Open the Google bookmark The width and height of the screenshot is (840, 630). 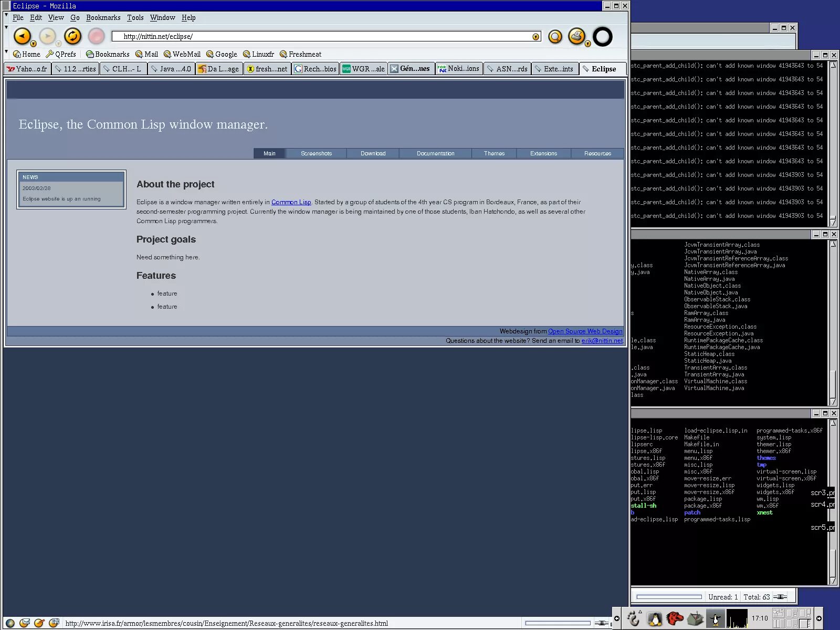222,54
